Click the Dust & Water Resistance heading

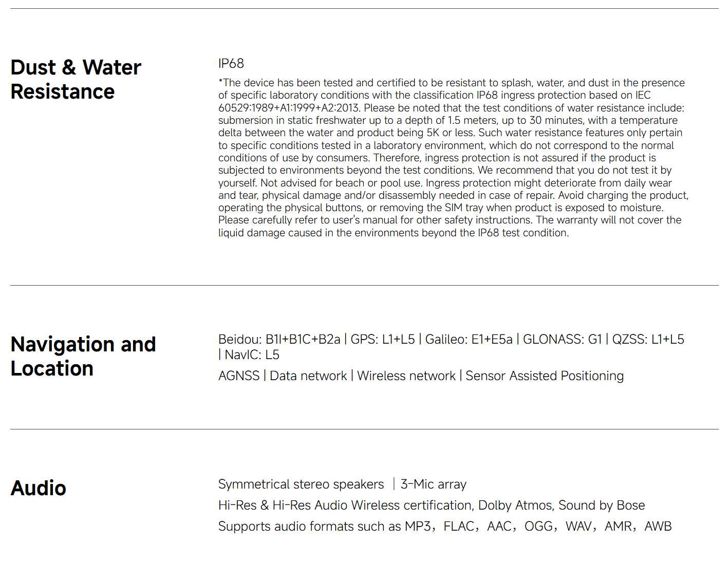tap(76, 80)
